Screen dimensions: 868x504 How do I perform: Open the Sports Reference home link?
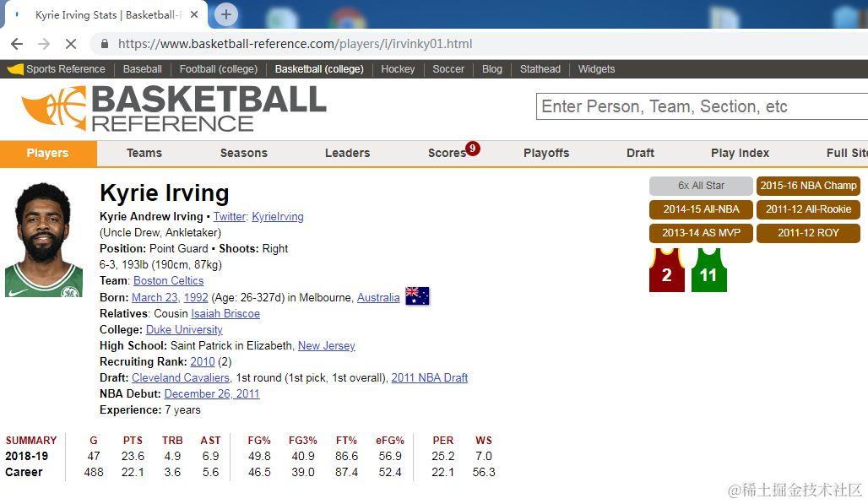(56, 69)
